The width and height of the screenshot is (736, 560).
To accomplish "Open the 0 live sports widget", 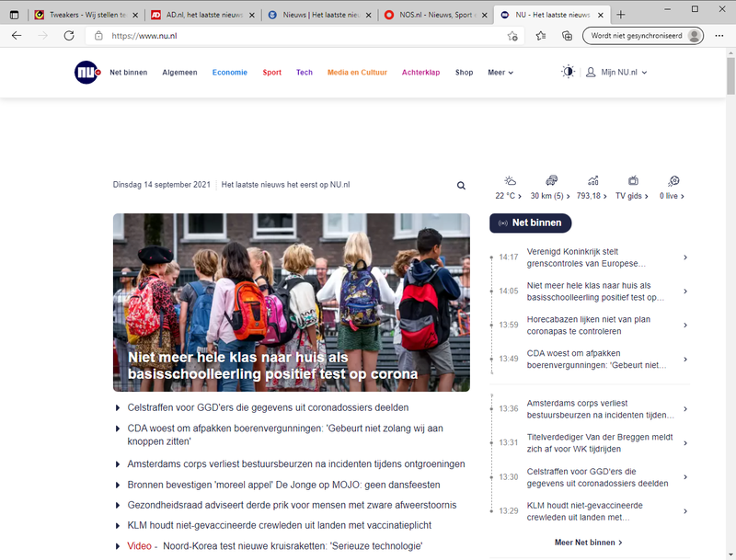I will 673,189.
